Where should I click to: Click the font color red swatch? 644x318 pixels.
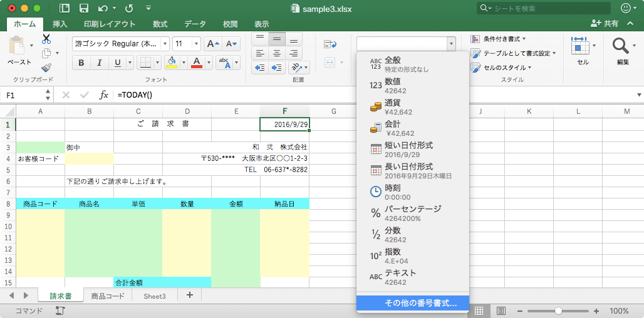pyautogui.click(x=197, y=63)
